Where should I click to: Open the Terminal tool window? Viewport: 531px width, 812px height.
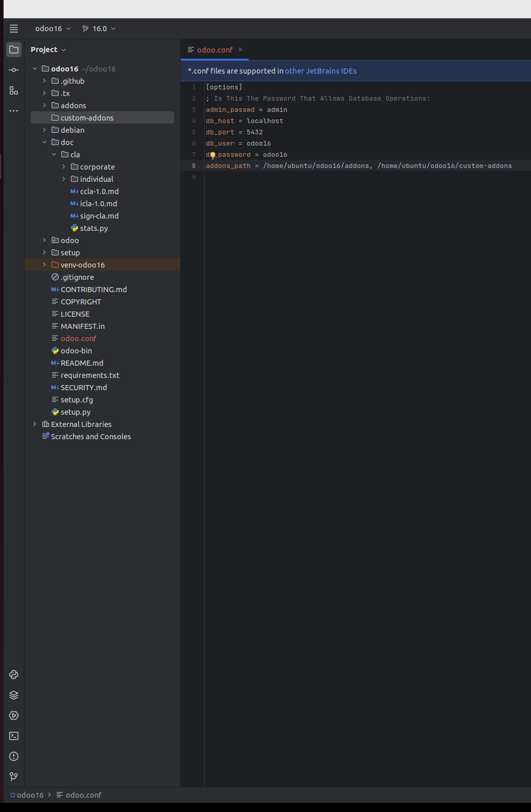(x=14, y=736)
